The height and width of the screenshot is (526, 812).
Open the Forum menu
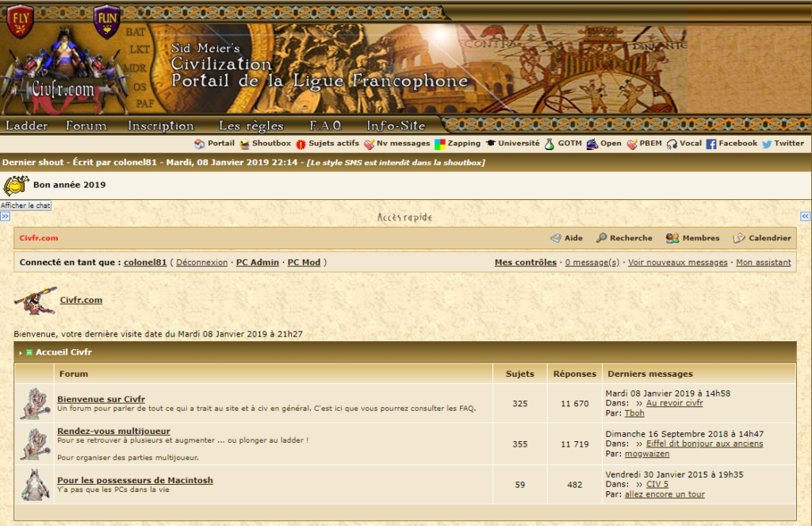pos(86,125)
